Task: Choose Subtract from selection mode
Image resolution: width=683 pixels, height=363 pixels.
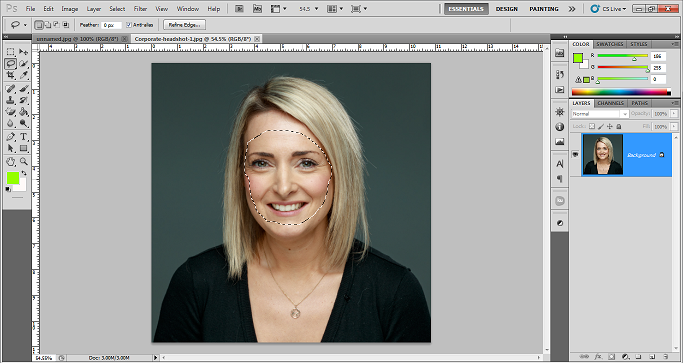Action: point(57,25)
